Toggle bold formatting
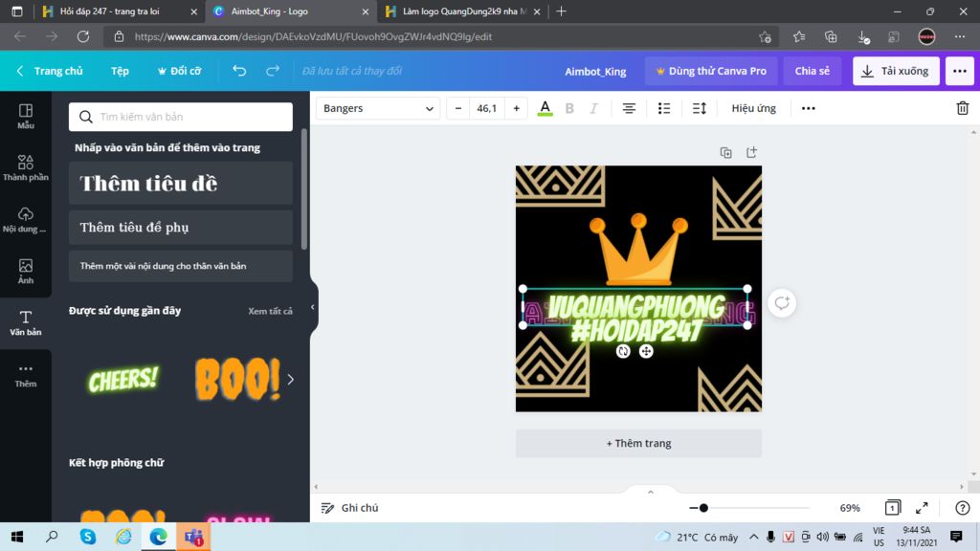 (569, 108)
